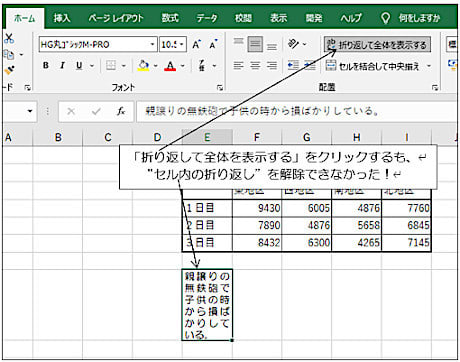
Task: Toggle Italic formatting
Action: tap(62, 66)
